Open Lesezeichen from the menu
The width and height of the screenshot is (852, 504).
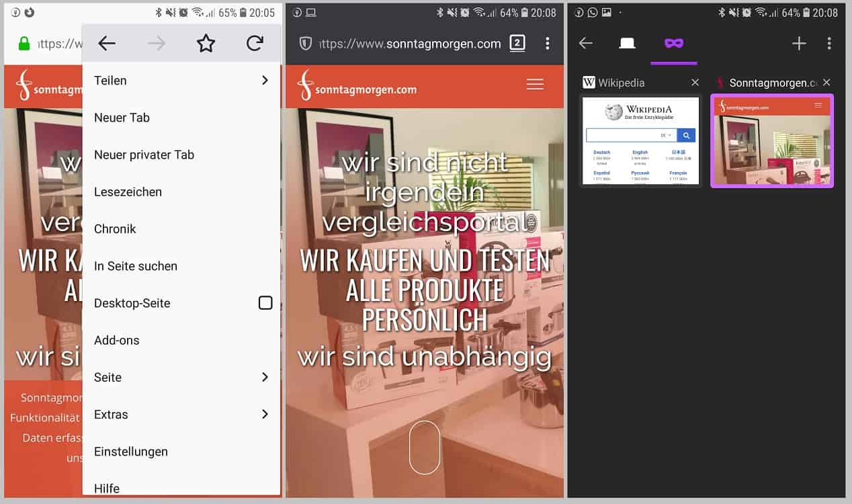tap(181, 192)
